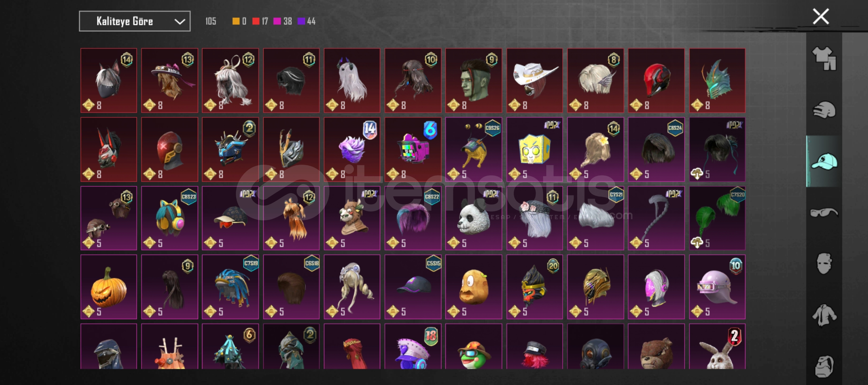This screenshot has width=868, height=385.
Task: Click the red rarity count swatch
Action: (x=256, y=21)
